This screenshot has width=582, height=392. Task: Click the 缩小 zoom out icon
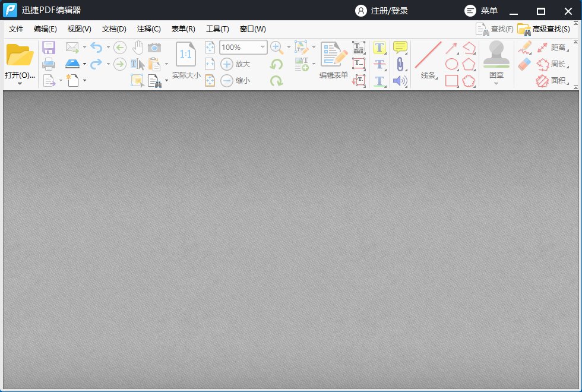tap(226, 80)
